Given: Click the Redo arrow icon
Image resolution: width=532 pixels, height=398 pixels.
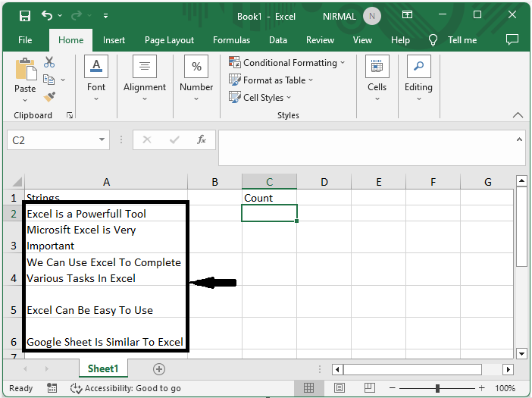Looking at the screenshot, I should tap(77, 15).
